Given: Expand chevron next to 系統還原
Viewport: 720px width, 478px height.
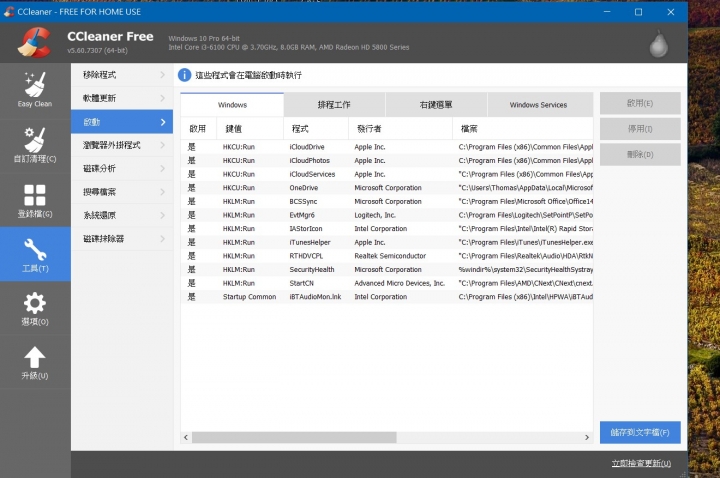Looking at the screenshot, I should [x=163, y=215].
